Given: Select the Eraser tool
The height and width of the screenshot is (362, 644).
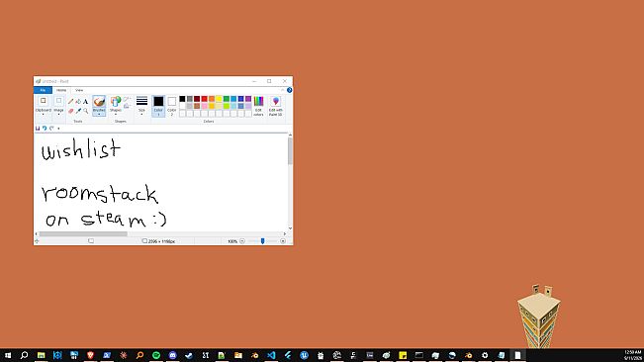Looking at the screenshot, I should 70,111.
